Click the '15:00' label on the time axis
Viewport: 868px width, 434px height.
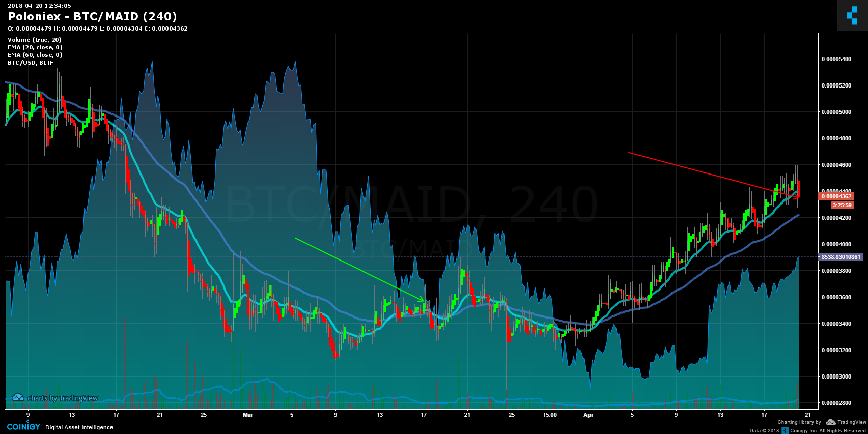point(550,415)
